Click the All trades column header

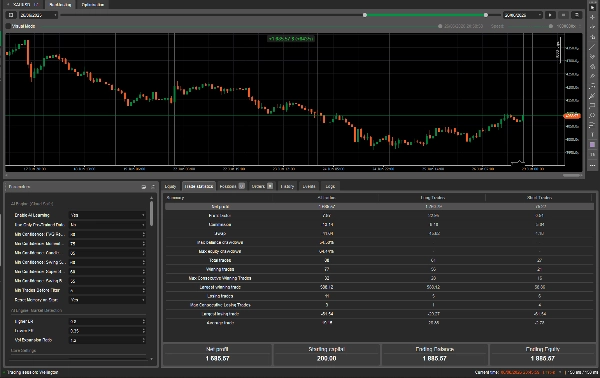click(326, 197)
